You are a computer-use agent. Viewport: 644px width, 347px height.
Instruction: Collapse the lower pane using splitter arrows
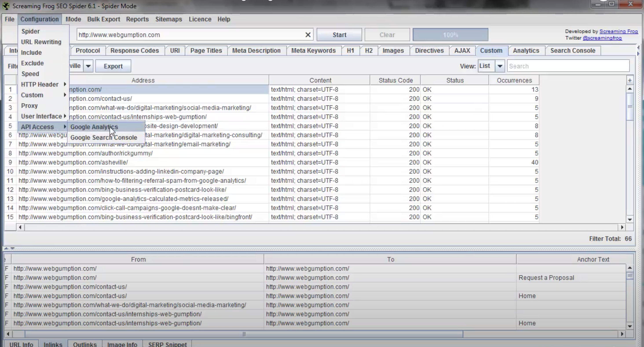point(12,248)
